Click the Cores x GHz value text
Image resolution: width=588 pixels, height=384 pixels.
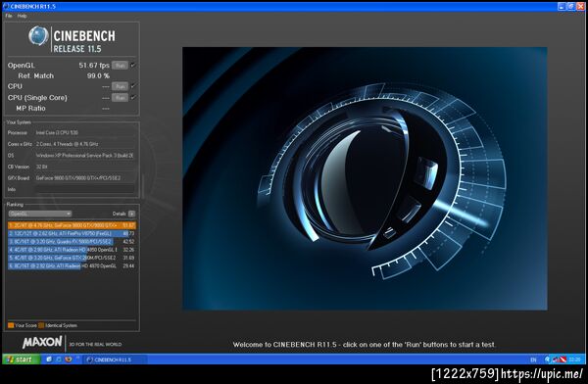(67, 144)
